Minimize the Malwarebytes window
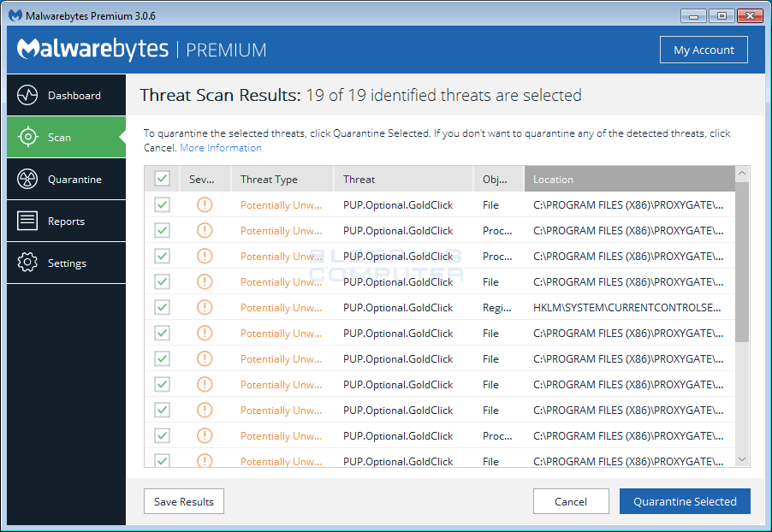 coord(693,16)
